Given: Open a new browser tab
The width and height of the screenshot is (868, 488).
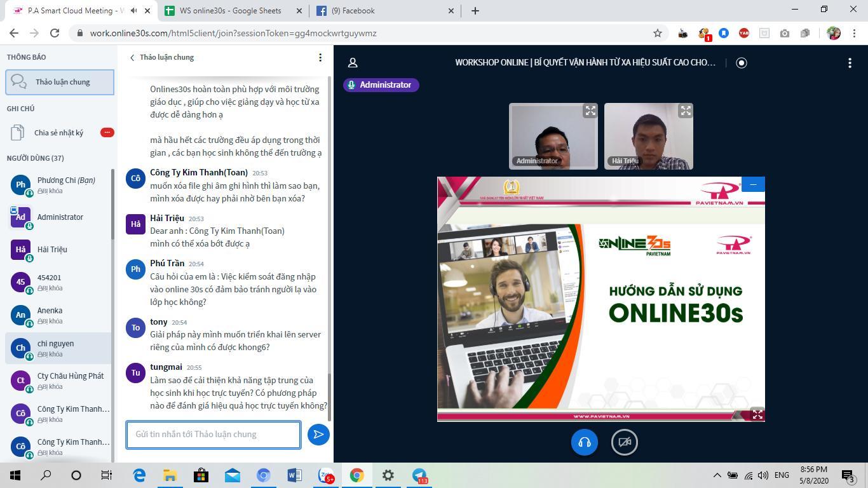Looking at the screenshot, I should tap(475, 11).
